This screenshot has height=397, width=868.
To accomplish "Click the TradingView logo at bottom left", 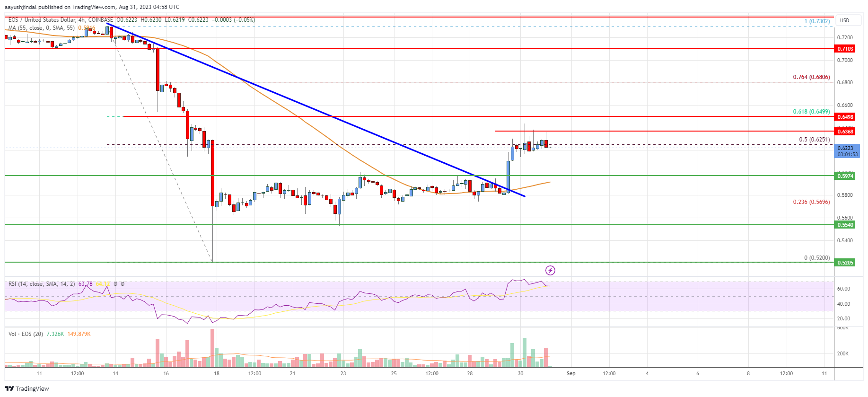I will coord(27,388).
